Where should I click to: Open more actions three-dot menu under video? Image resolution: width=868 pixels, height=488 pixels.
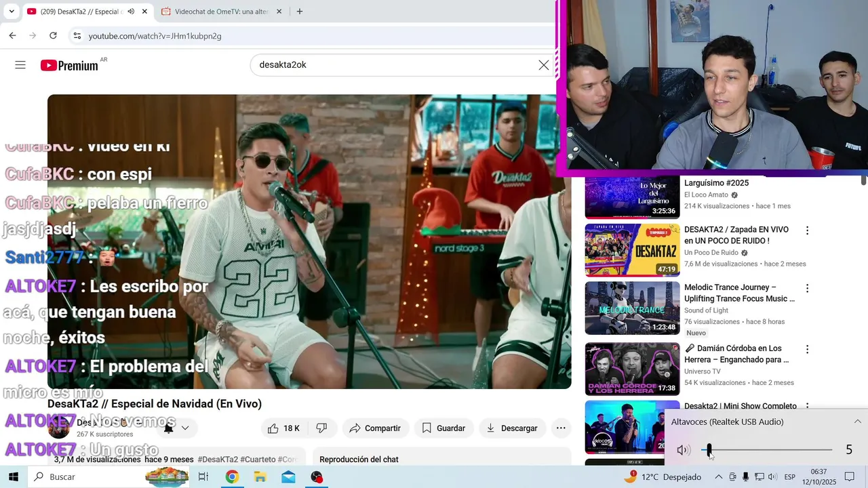point(561,428)
